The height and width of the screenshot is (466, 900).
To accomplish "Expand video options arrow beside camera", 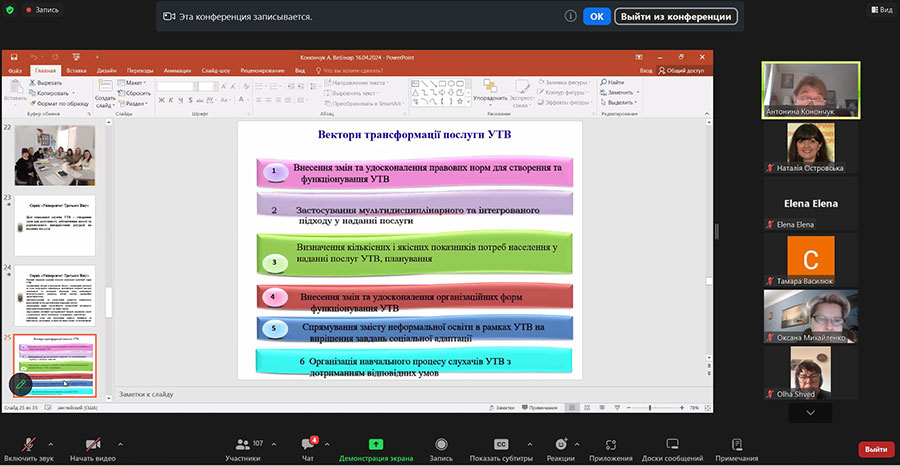I will (120, 443).
